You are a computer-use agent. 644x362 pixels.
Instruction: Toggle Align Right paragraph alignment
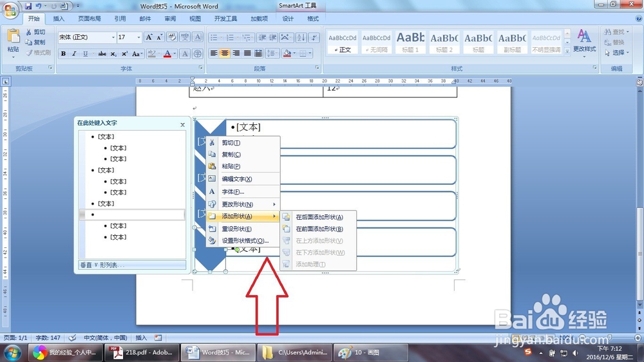[236, 53]
